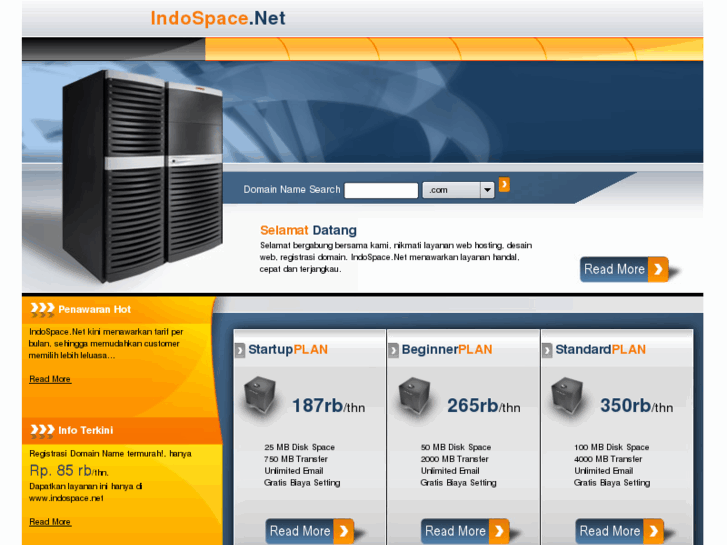727x545 pixels.
Task: Click the www.indospace.net text
Action: tap(66, 499)
